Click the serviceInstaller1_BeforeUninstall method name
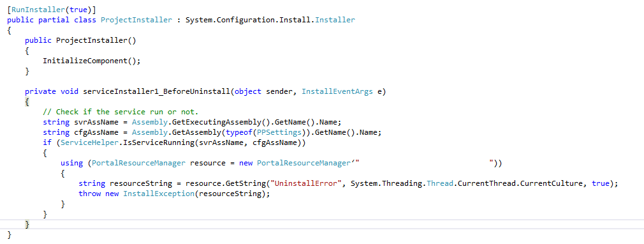This screenshot has width=644, height=244. pos(156,91)
